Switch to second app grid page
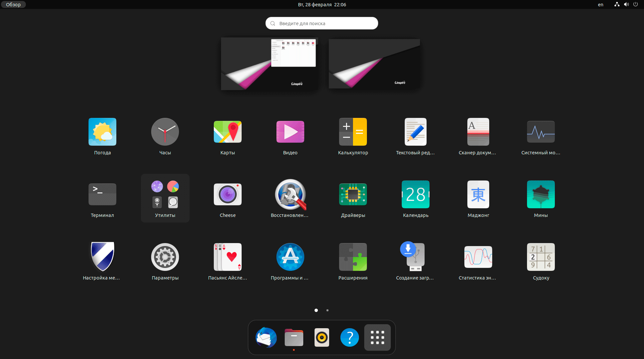The width and height of the screenshot is (644, 359). click(x=327, y=310)
